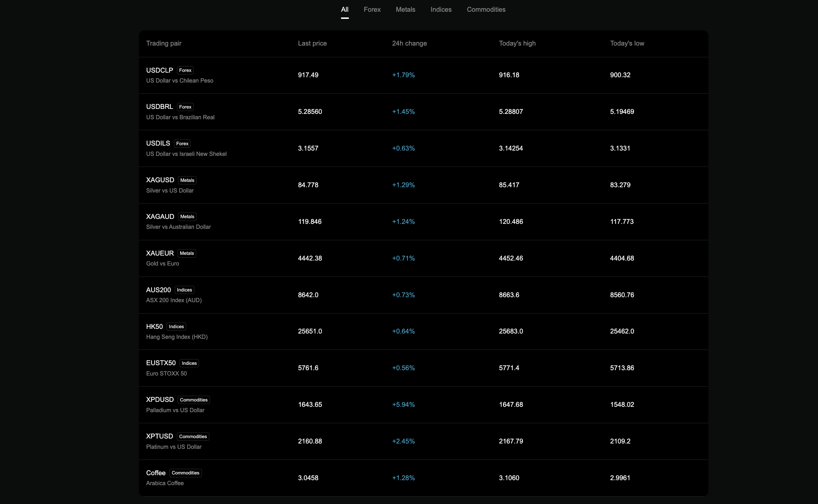Open the XAGUSD Silver vs US Dollar row
This screenshot has height=504, width=818.
(160, 180)
